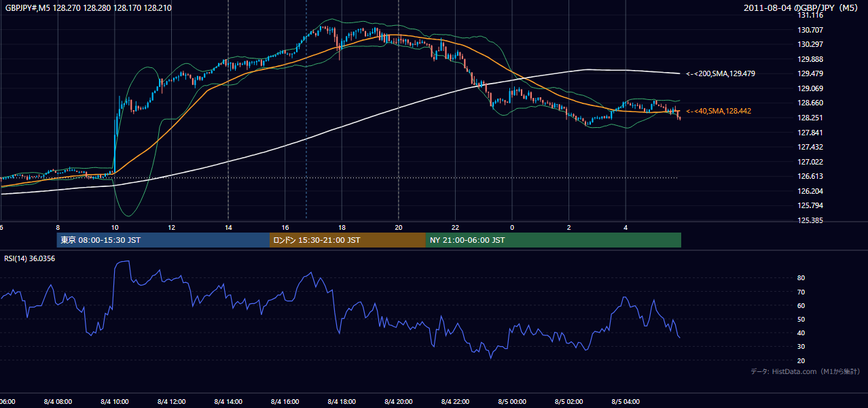Screen dimensions: 868x408
Task: Click price axis value 126.613
Action: pyautogui.click(x=810, y=176)
